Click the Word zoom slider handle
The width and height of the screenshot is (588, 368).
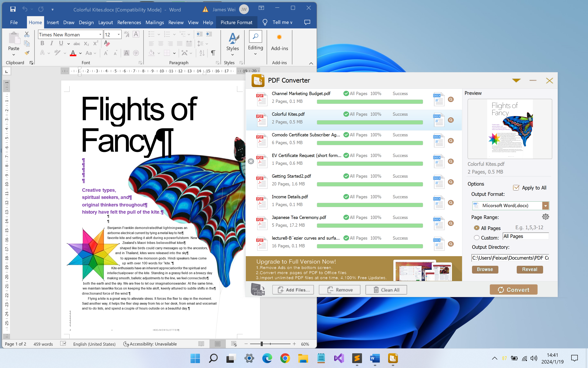point(262,344)
